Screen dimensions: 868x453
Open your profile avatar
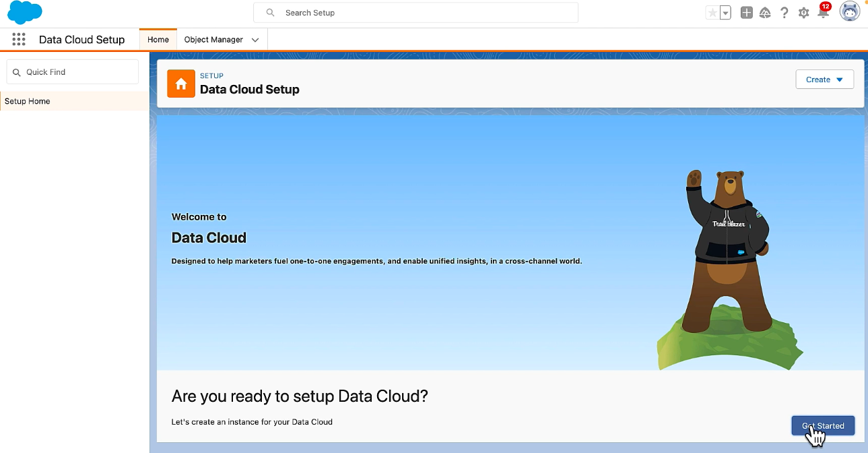(849, 11)
